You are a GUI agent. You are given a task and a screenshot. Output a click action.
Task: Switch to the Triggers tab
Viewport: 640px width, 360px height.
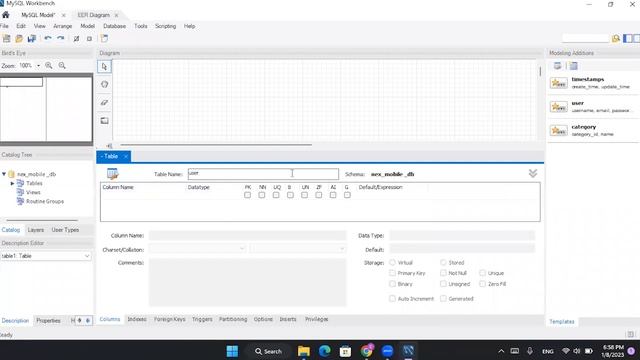(x=202, y=319)
